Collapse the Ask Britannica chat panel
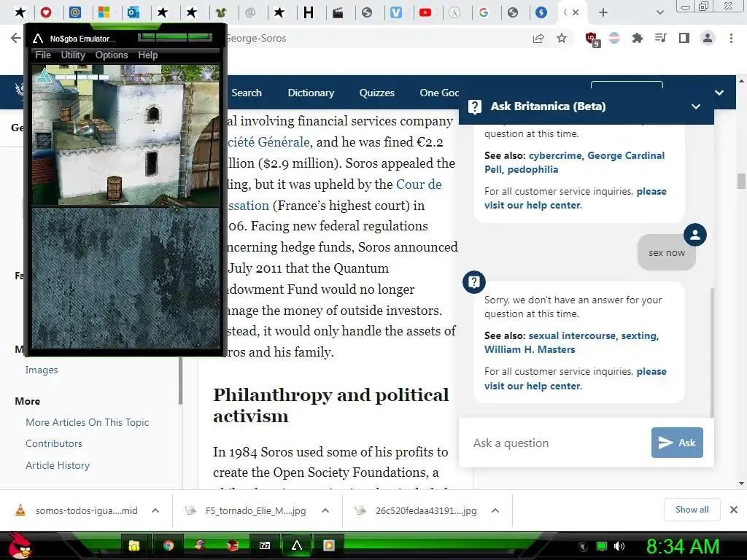Viewport: 747px width, 560px height. 695,106
